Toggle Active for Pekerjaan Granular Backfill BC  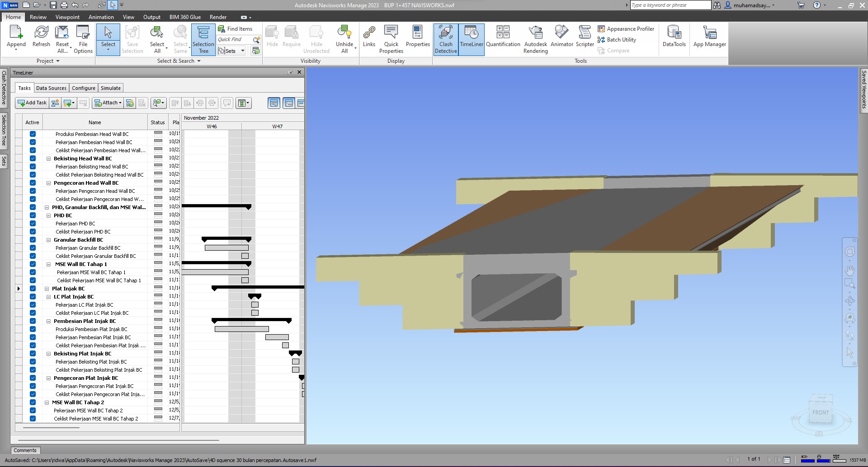33,248
